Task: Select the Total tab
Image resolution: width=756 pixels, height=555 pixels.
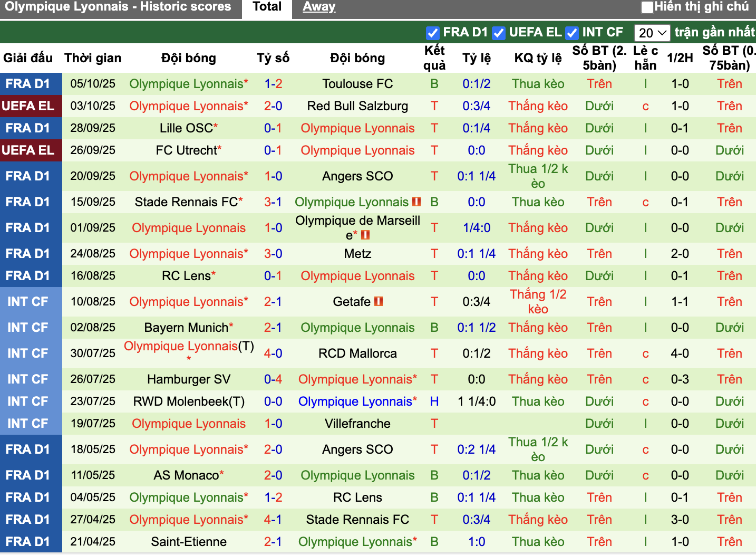Action: (267, 7)
